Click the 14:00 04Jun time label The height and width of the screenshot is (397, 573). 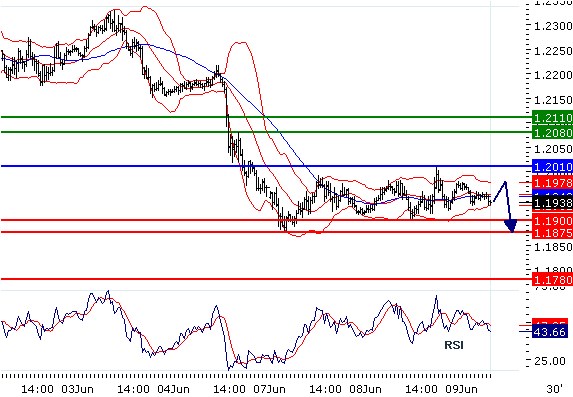pyautogui.click(x=153, y=389)
